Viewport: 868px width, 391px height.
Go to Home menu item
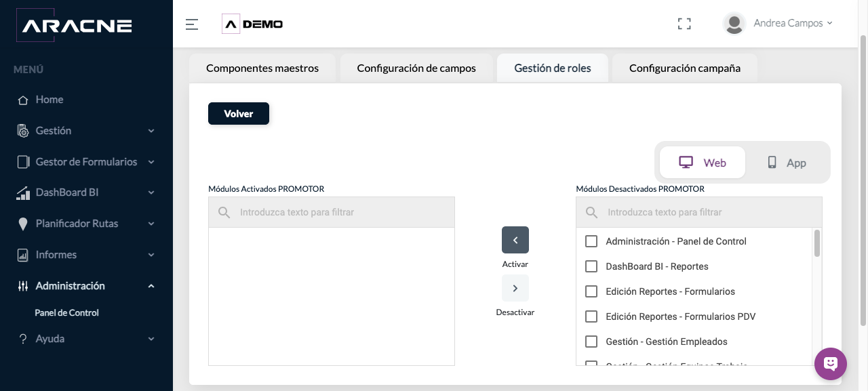tap(86, 100)
